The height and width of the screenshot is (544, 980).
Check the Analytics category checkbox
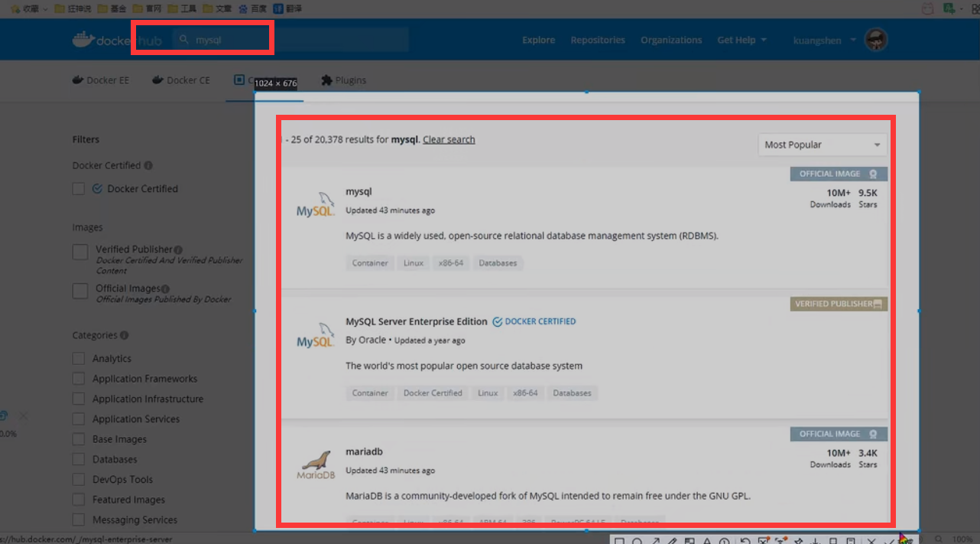78,358
